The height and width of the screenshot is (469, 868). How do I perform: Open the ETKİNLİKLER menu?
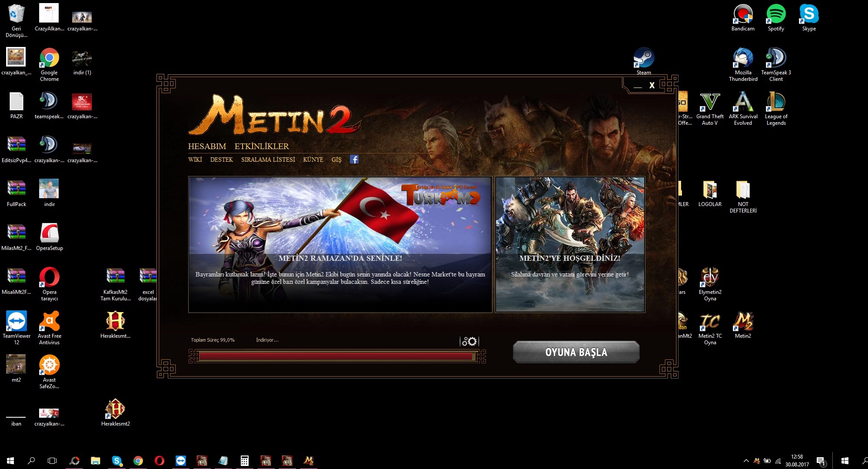pos(262,146)
